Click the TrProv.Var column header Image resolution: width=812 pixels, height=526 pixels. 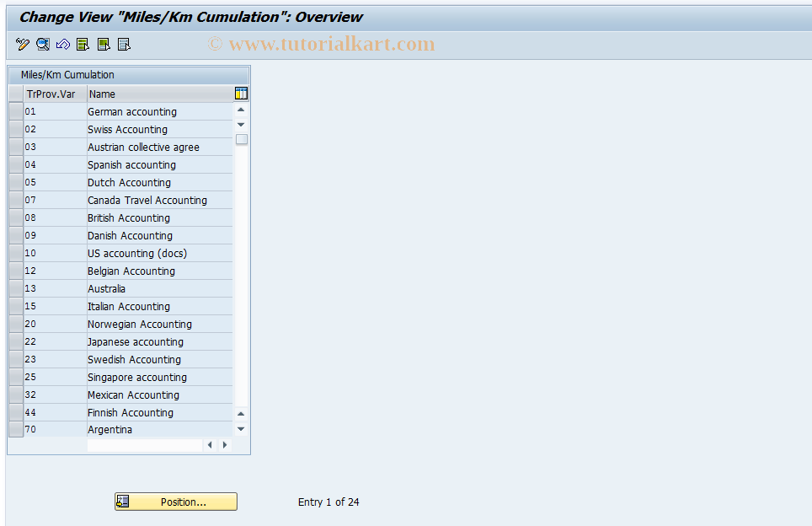coord(55,94)
